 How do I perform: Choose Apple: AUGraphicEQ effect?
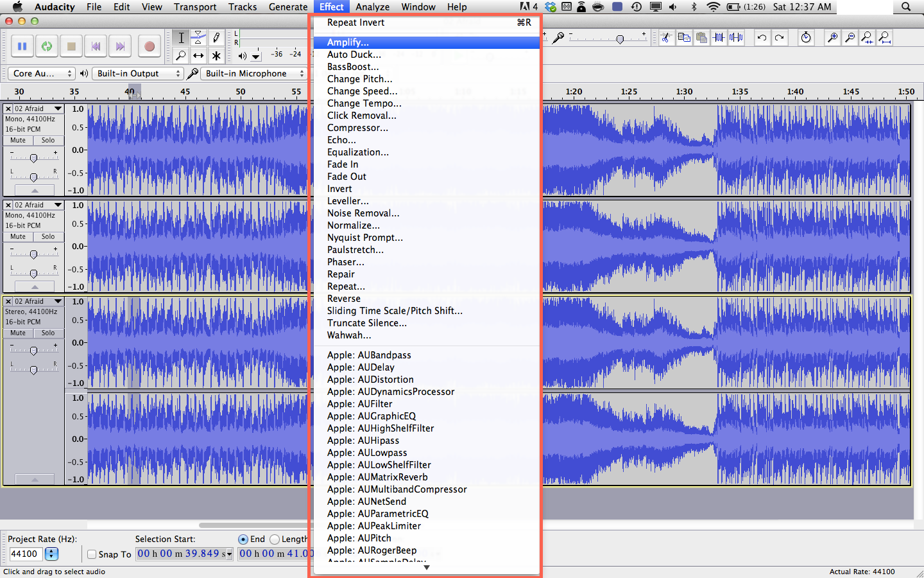[427, 416]
